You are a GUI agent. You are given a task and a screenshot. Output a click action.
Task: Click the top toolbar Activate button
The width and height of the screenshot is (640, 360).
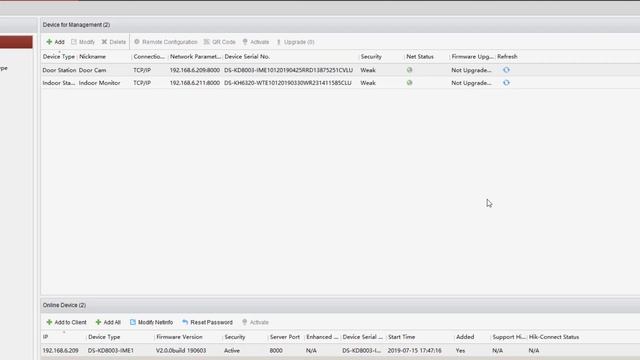[x=256, y=42]
